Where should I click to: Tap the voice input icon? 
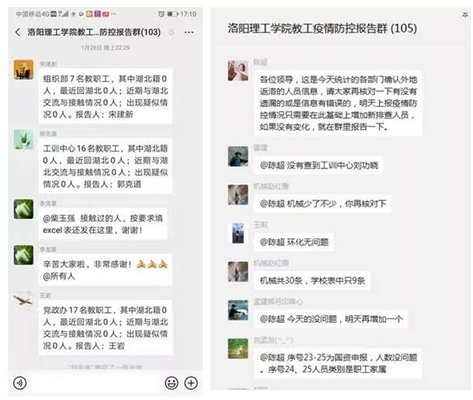click(x=20, y=383)
